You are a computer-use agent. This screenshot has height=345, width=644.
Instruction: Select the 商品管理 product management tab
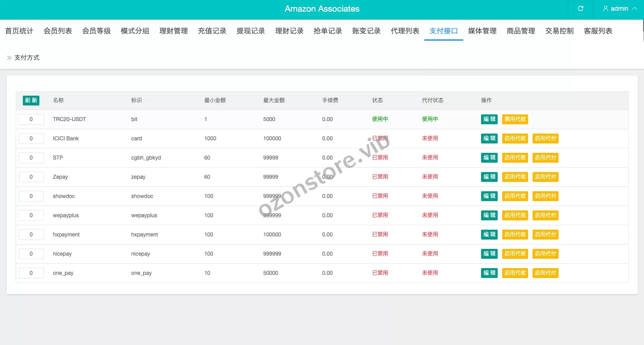pos(520,31)
